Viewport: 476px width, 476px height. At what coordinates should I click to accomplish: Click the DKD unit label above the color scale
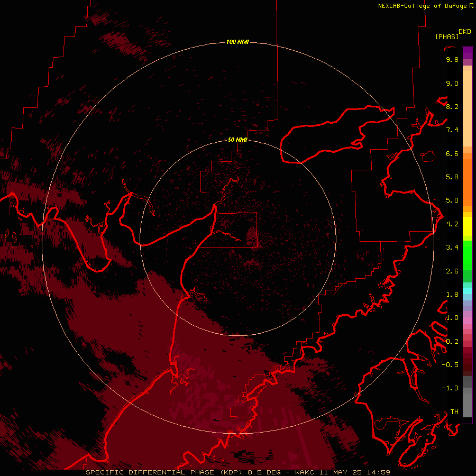coord(465,31)
